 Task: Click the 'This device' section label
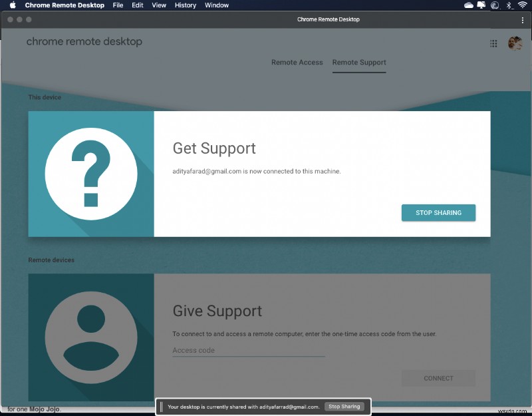pyautogui.click(x=45, y=97)
